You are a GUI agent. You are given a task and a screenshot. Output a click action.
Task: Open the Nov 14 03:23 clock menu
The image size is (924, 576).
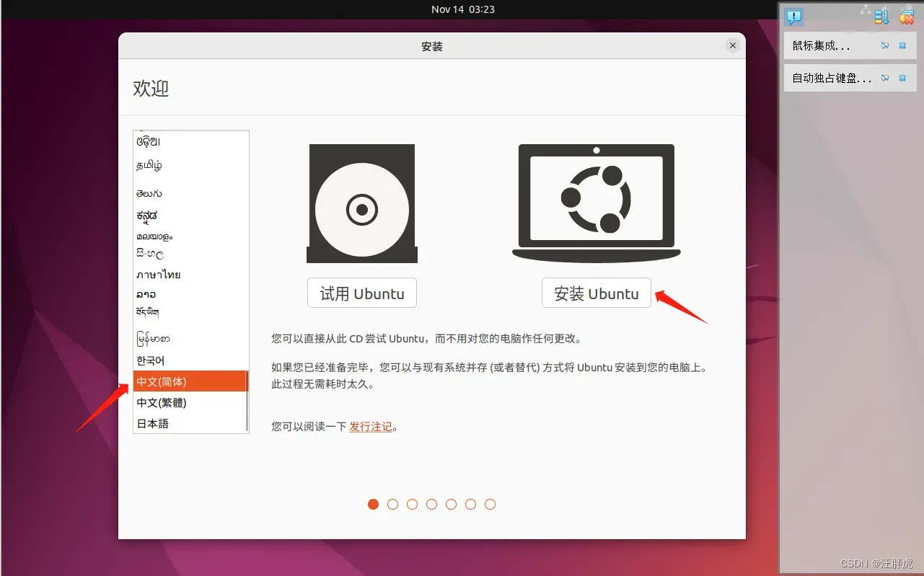coord(462,9)
